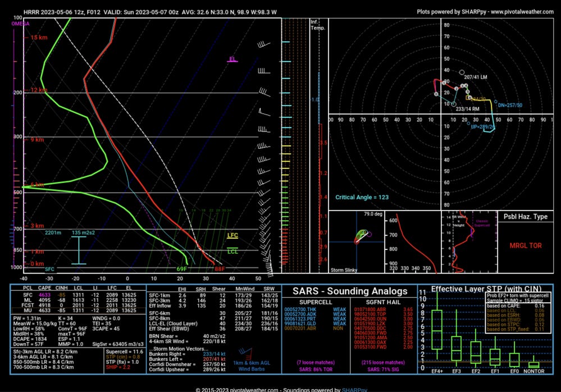The image size is (561, 392).
Task: Click the '3 km' height label
Action: [37, 226]
